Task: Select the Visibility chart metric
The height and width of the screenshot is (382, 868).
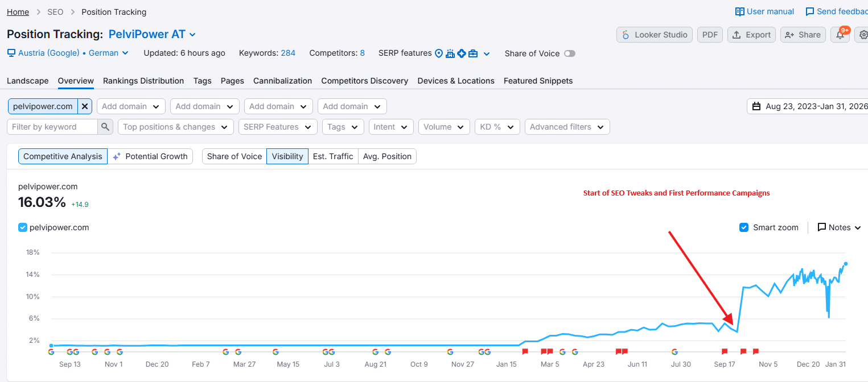Action: point(287,156)
